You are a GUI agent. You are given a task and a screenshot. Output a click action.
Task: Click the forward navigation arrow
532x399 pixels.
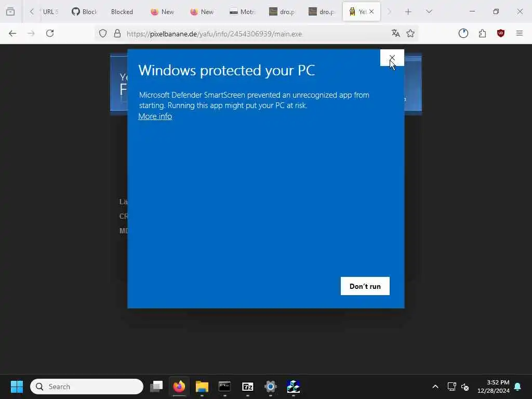(31, 33)
